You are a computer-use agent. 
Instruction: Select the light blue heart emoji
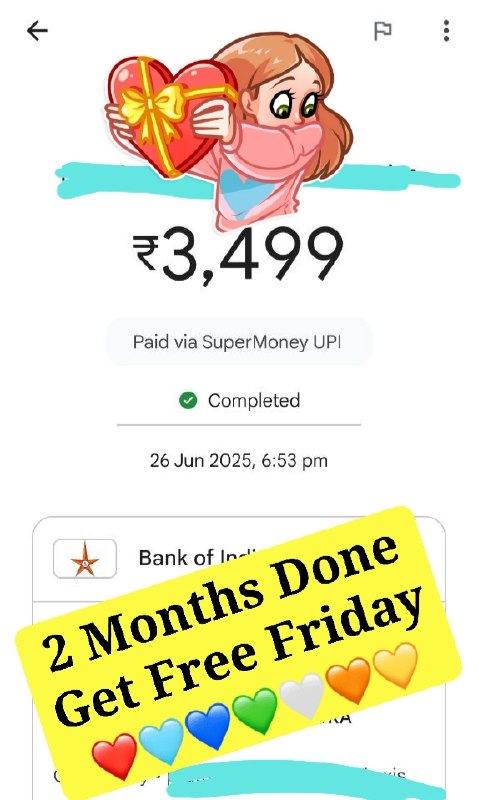pos(161,741)
